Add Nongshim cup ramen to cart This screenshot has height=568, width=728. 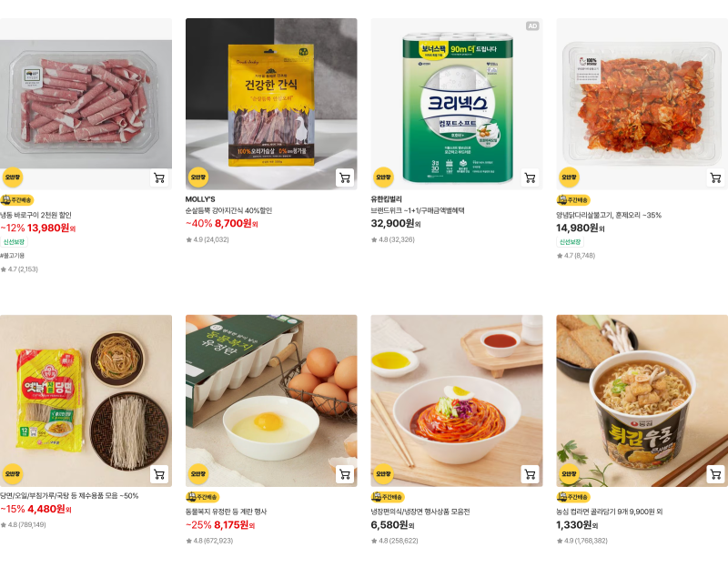(715, 474)
